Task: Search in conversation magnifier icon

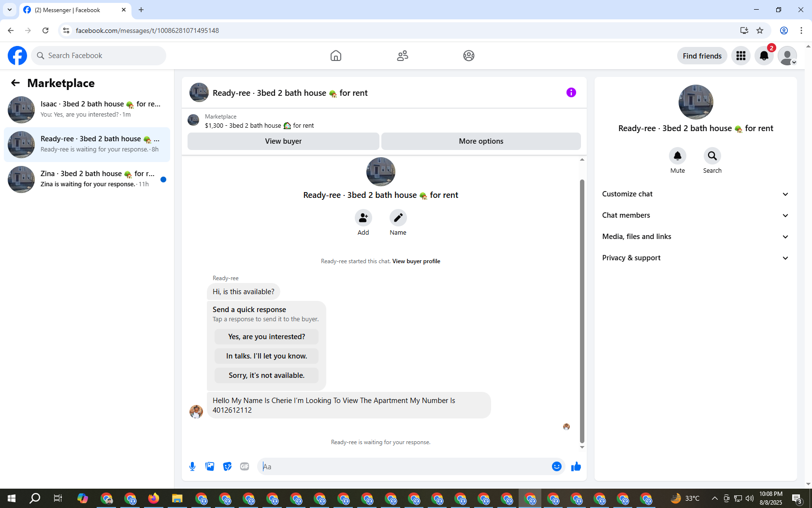Action: 712,156
